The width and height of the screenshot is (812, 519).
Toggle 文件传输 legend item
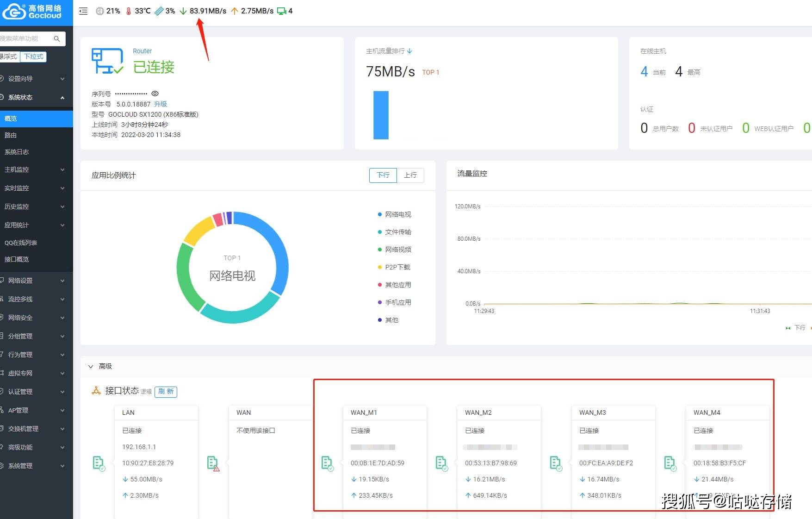click(x=395, y=232)
